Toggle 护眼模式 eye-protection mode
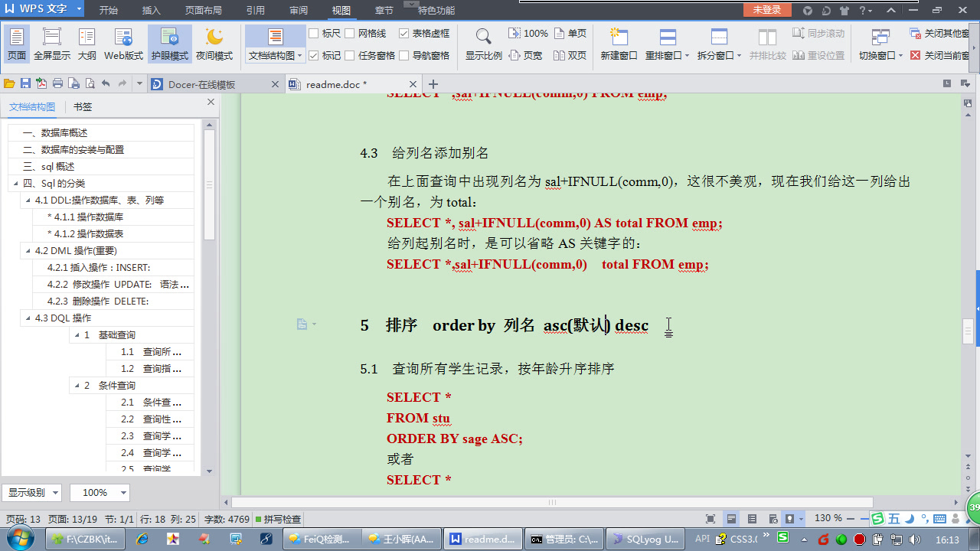Viewport: 980px width, 551px height. 169,44
